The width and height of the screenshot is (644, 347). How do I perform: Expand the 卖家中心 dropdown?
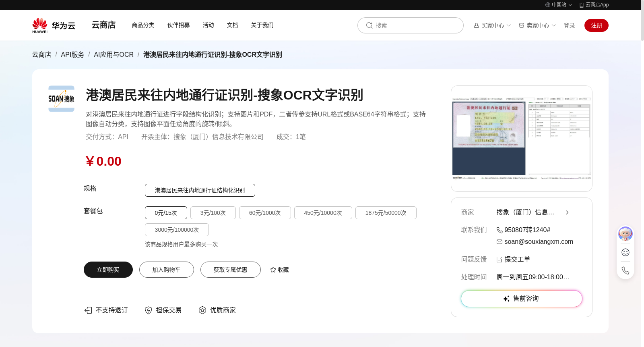click(537, 25)
